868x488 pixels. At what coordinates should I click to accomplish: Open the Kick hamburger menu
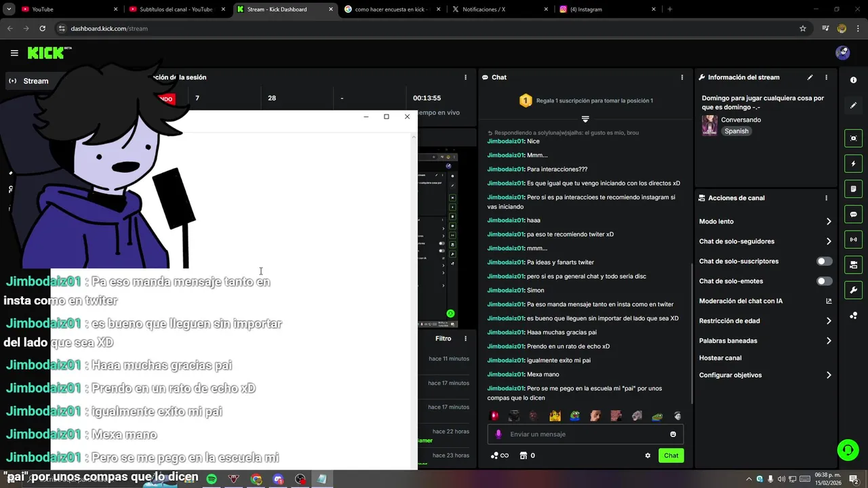pos(14,53)
